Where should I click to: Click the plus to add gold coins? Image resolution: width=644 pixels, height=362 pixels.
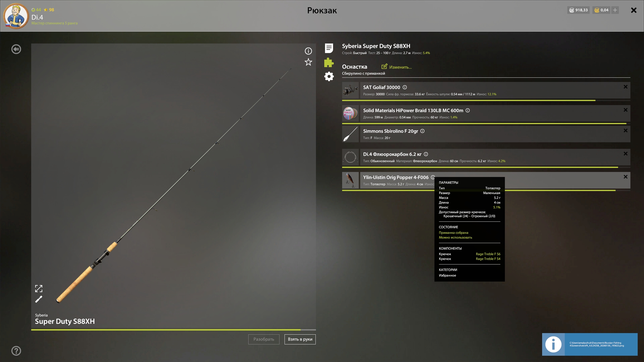[x=615, y=10]
